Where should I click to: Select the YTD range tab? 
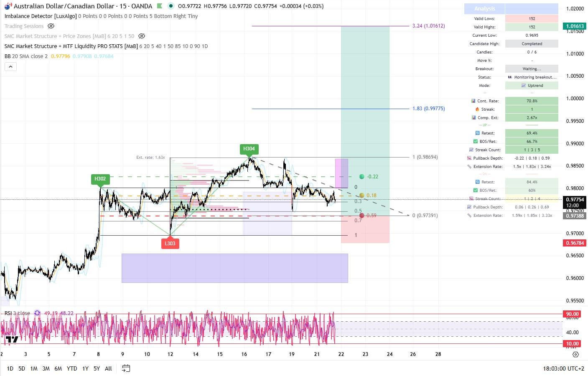71,368
